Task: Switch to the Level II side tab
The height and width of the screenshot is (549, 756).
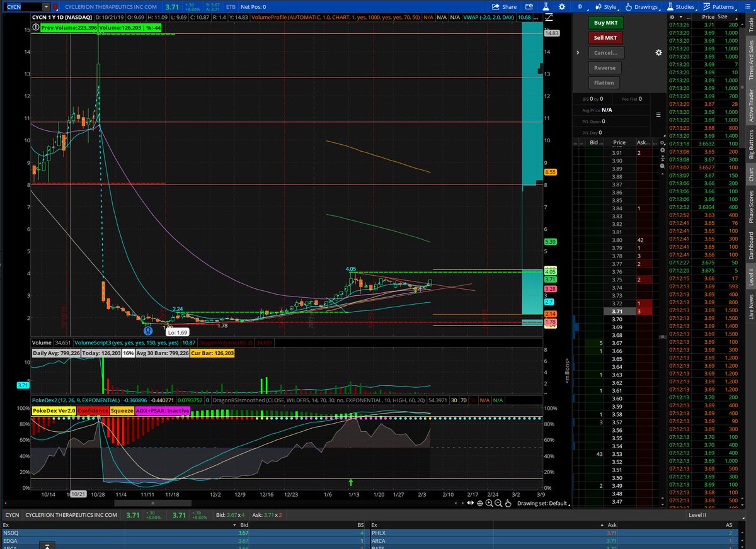Action: tap(750, 278)
